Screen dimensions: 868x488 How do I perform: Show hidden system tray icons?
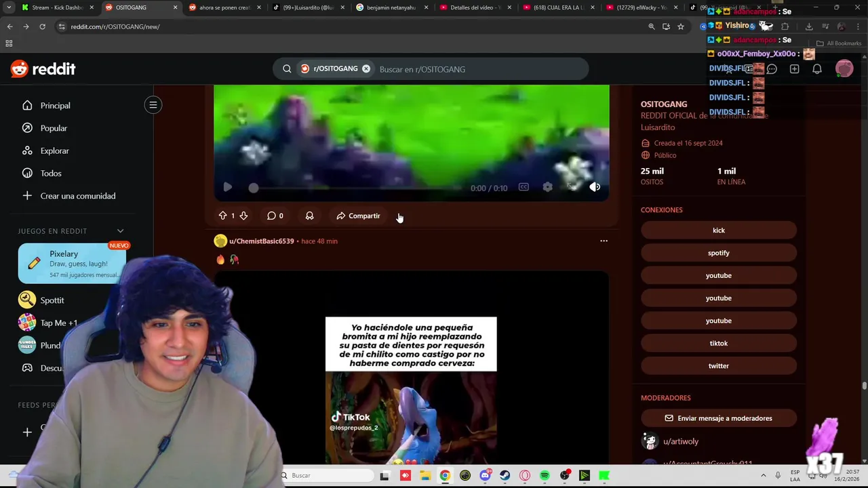click(x=764, y=476)
